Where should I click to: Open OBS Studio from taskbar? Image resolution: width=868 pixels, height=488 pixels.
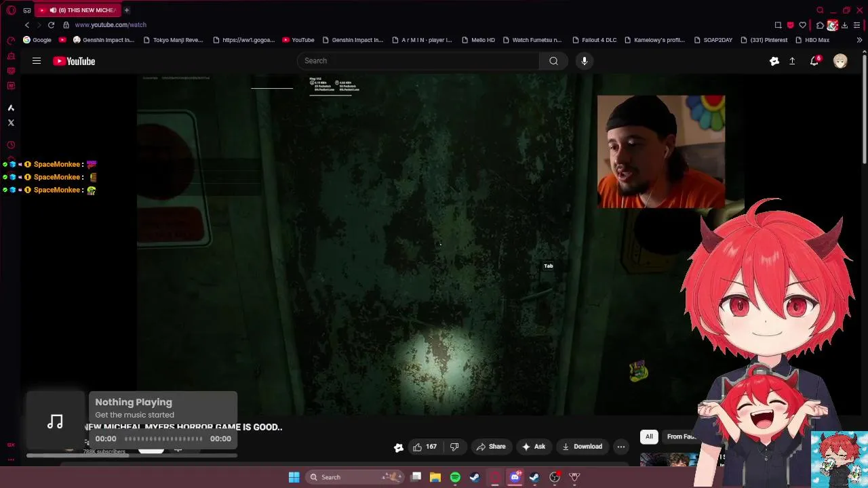554,477
